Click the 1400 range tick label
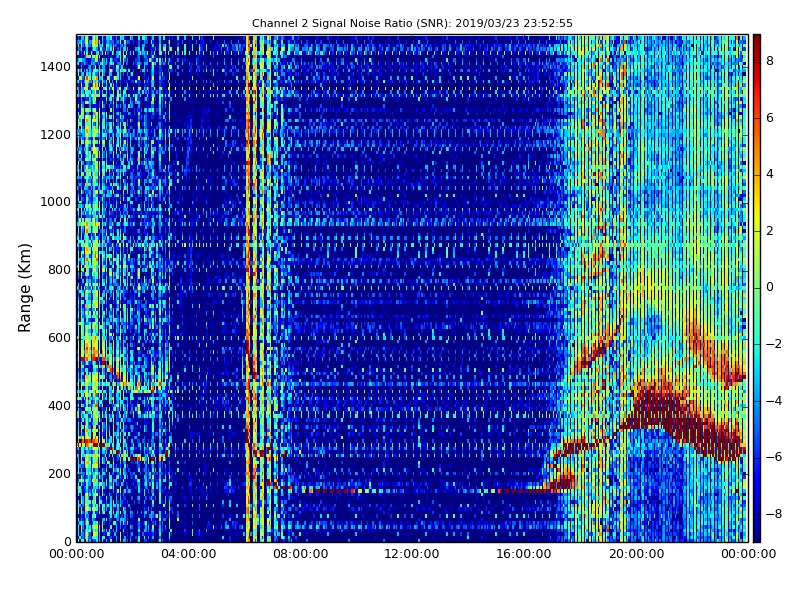 55,67
